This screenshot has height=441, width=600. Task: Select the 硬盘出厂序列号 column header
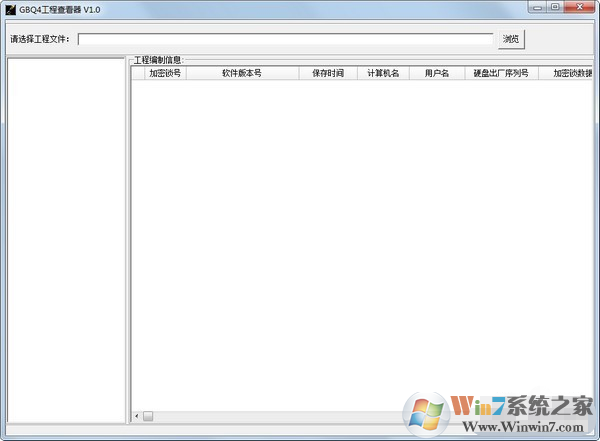click(501, 73)
